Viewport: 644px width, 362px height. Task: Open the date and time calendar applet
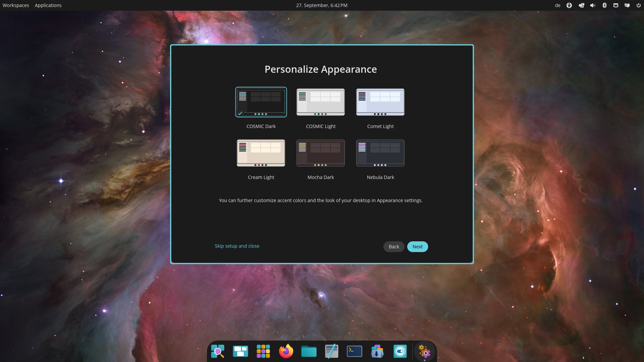tap(322, 5)
